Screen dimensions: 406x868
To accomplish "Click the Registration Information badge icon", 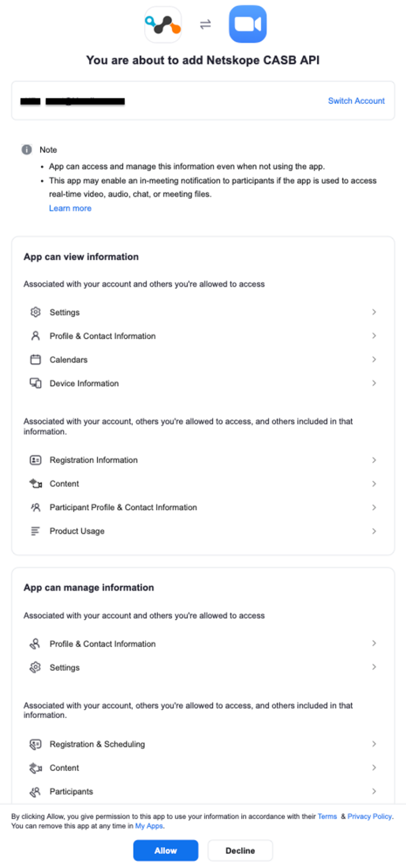I will [x=35, y=460].
